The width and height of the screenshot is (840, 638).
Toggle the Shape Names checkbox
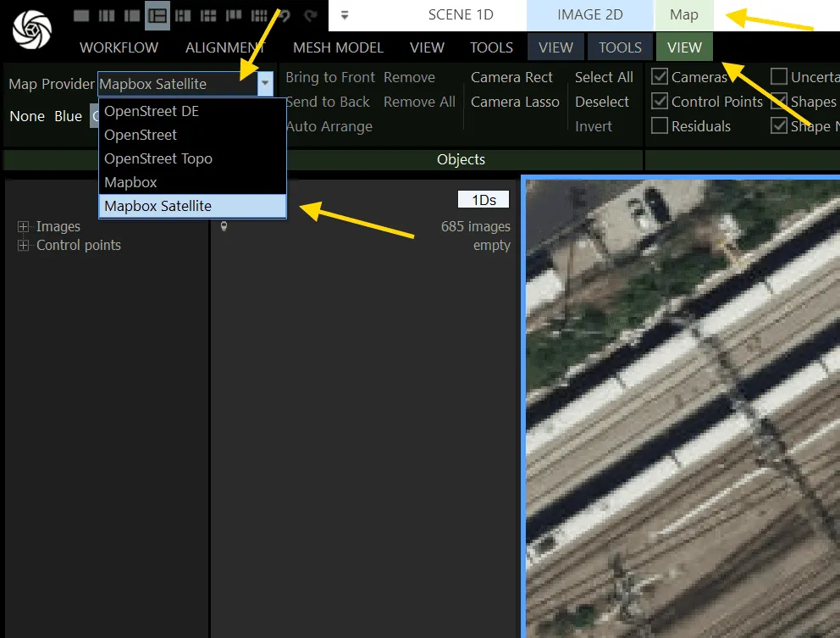coord(779,126)
